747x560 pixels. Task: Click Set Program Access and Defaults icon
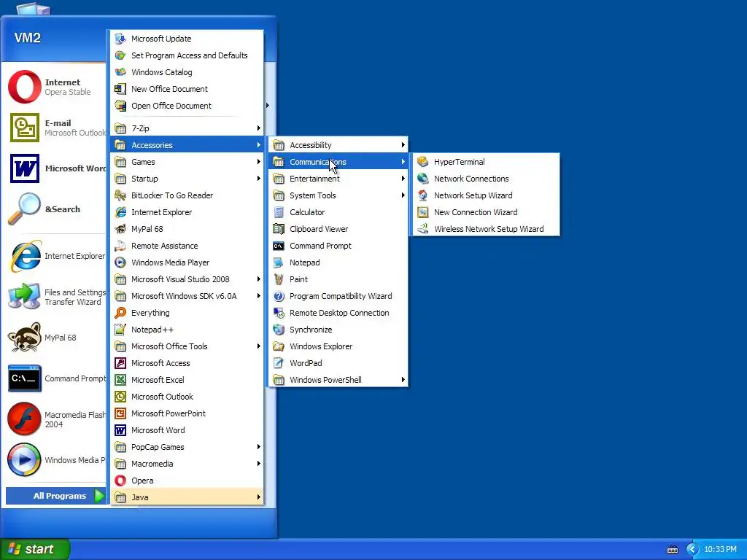[120, 55]
